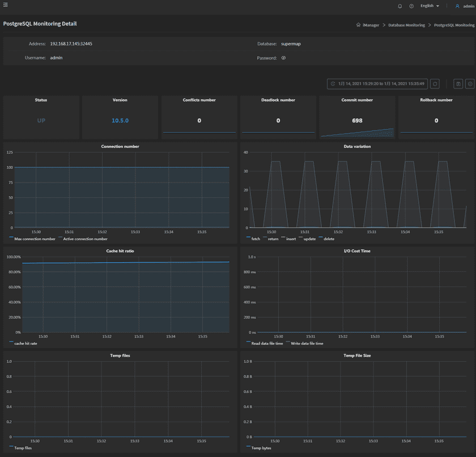Click the Version value '10.5.0'
The image size is (476, 457).
(120, 120)
